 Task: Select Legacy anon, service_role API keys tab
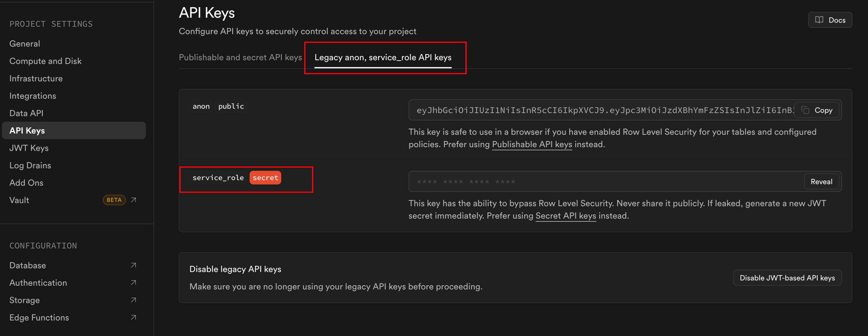[383, 57]
